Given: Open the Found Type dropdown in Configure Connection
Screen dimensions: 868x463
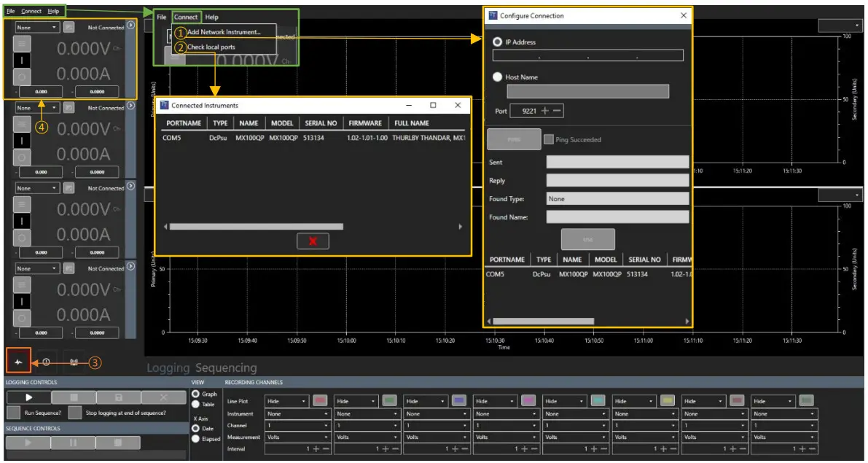Looking at the screenshot, I should 616,197.
